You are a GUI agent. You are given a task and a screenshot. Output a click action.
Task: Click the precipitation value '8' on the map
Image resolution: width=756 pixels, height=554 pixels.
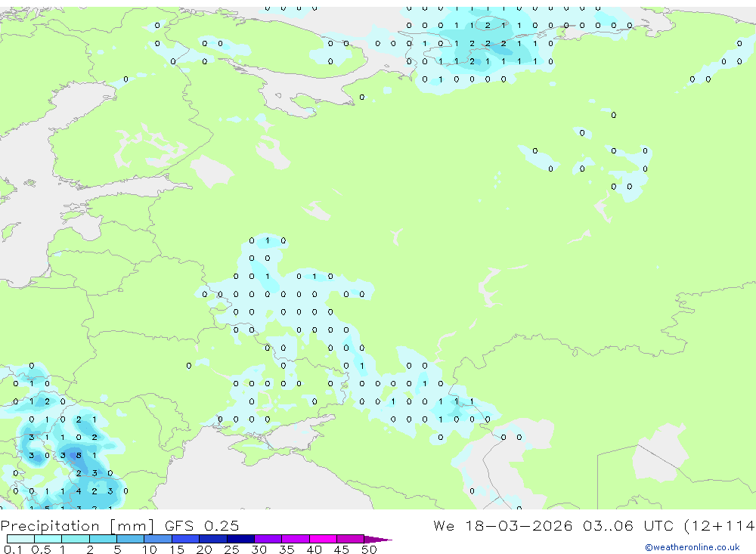[79, 455]
